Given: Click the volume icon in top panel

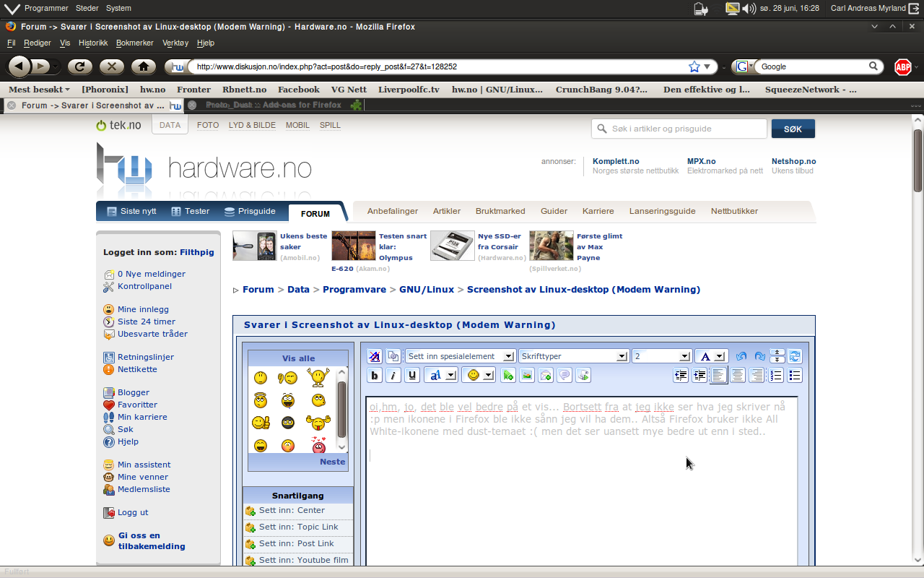Looking at the screenshot, I should click(x=749, y=9).
